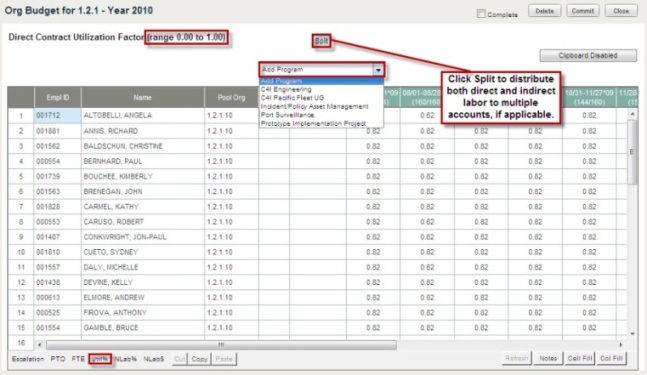Select the FIROVA, ANTHONY name cell

[x=143, y=313]
